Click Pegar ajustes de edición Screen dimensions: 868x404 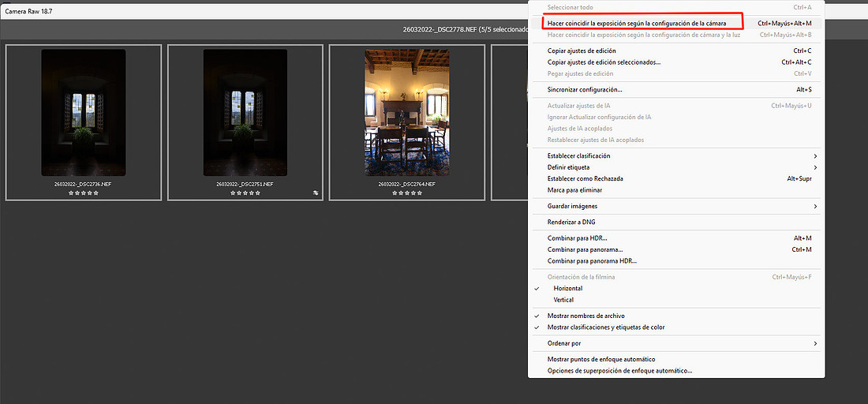[x=676, y=73]
